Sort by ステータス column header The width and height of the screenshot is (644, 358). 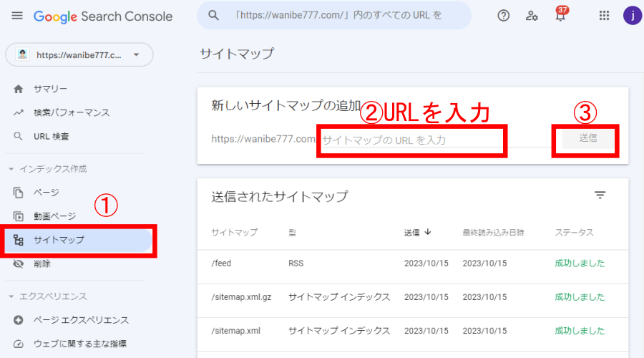click(574, 233)
